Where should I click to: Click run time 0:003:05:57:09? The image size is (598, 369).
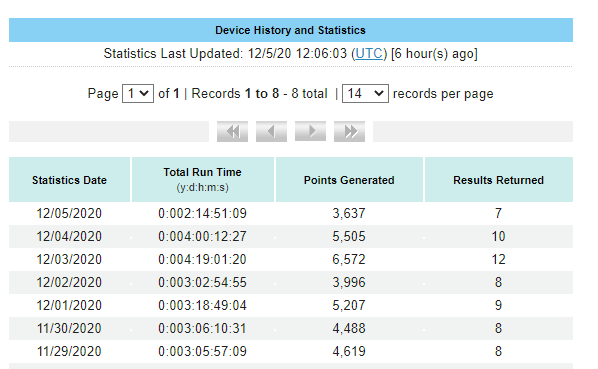coord(203,351)
